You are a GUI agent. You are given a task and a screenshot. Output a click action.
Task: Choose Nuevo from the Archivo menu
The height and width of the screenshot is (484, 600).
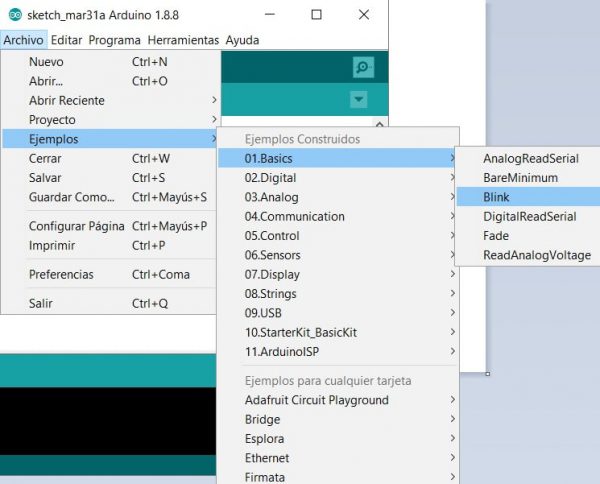pos(111,62)
